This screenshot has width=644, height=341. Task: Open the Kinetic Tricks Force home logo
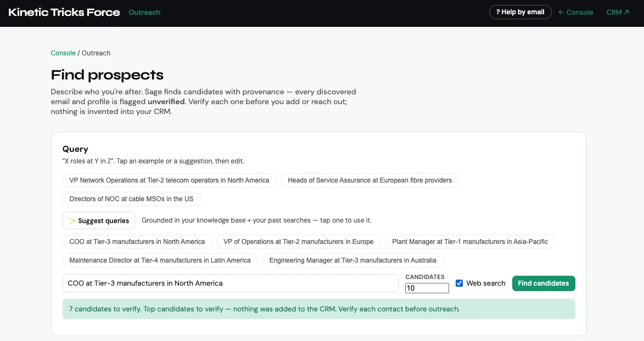pyautogui.click(x=64, y=12)
